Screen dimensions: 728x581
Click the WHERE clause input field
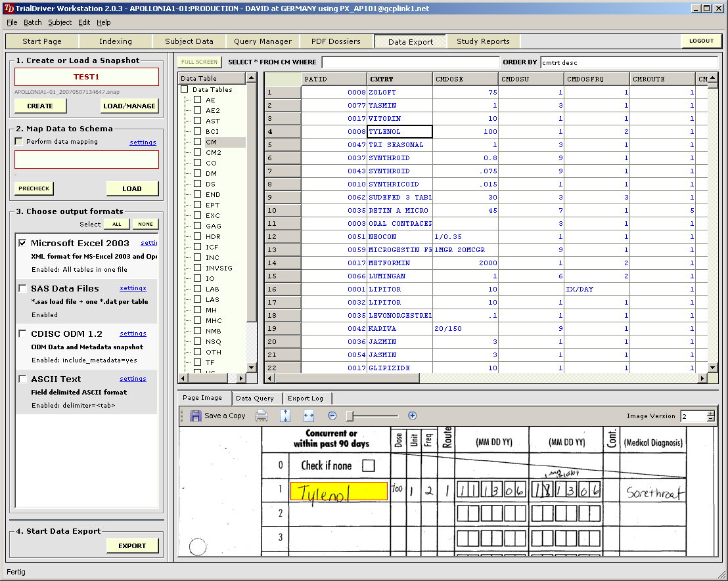pyautogui.click(x=410, y=62)
